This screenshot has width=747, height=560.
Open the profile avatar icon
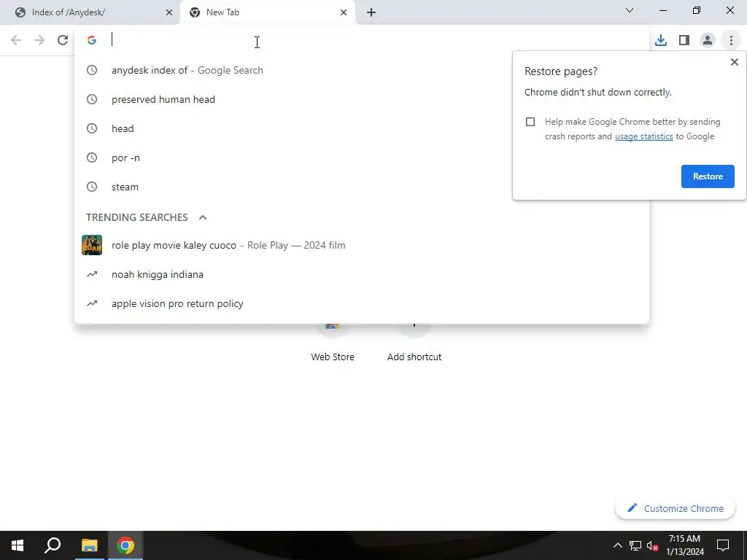tap(708, 40)
